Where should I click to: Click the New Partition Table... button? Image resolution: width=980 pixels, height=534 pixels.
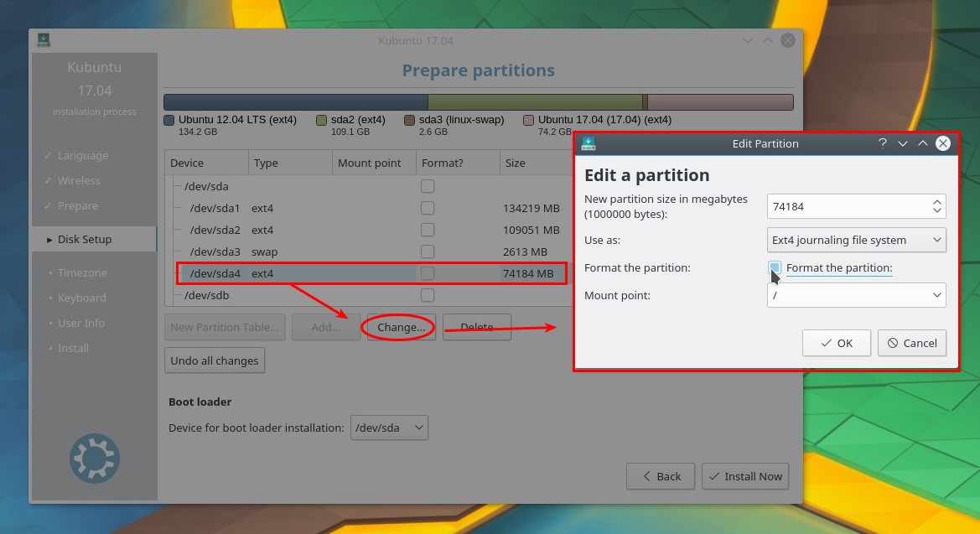pyautogui.click(x=225, y=327)
